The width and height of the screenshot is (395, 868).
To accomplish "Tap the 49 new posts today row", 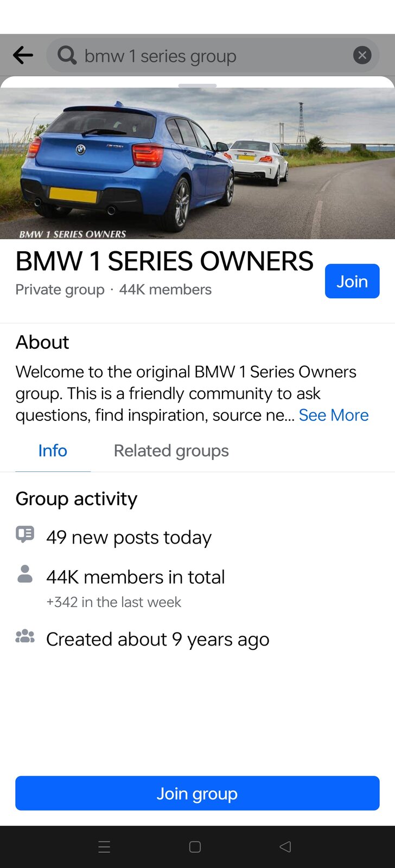I will [x=129, y=537].
